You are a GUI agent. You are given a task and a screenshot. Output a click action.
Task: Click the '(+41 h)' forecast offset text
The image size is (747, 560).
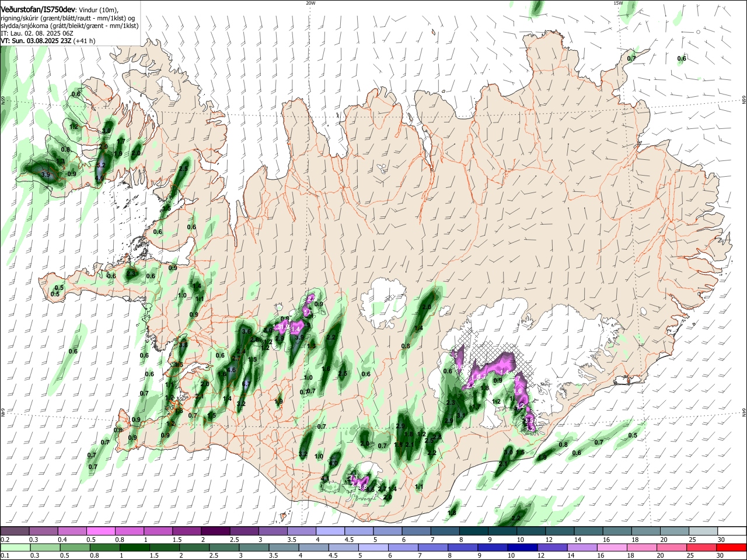[x=85, y=41]
